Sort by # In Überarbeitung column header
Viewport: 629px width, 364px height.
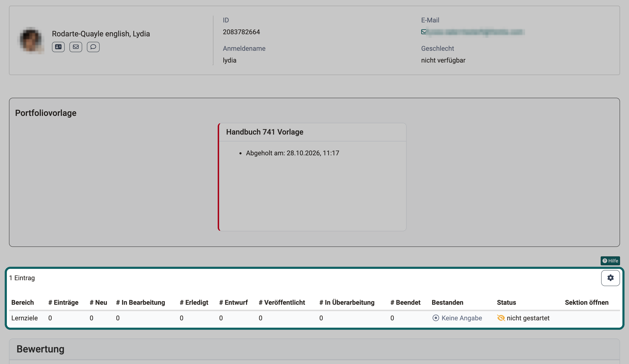pos(347,302)
